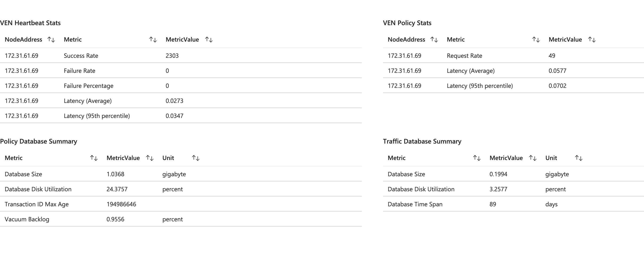
Task: Click the 1.0368 database size value
Action: click(115, 174)
